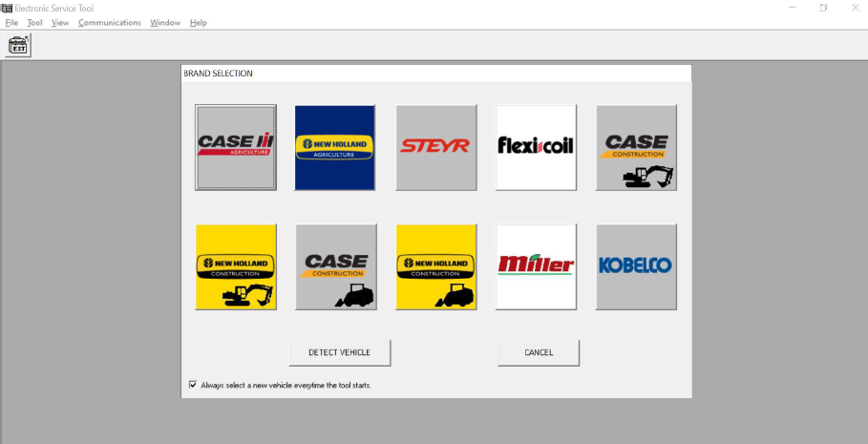The width and height of the screenshot is (868, 444).
Task: Minimize the Electronic Service Tool window
Action: (793, 8)
